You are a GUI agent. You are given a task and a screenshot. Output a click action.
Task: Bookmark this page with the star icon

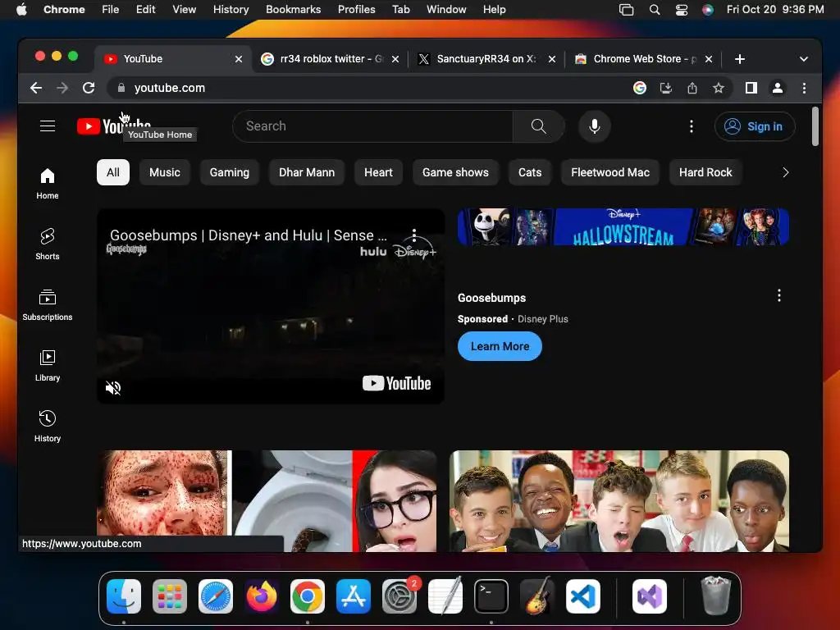click(x=718, y=88)
